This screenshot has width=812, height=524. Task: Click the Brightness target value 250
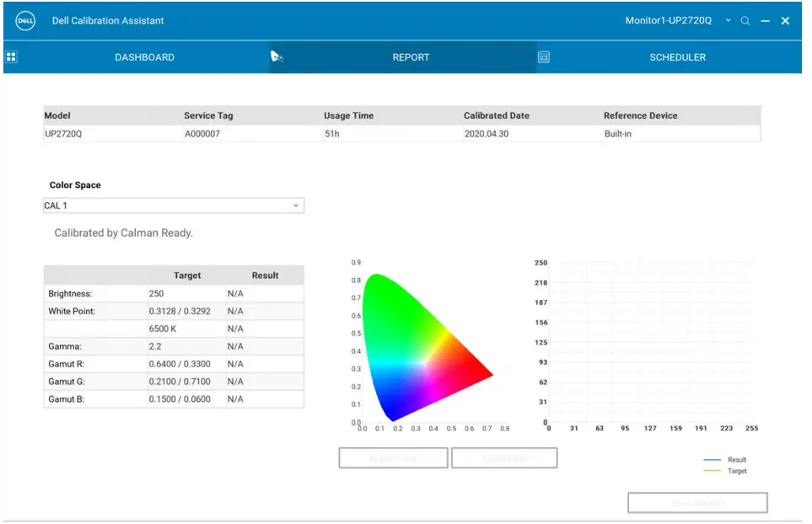[x=157, y=294]
